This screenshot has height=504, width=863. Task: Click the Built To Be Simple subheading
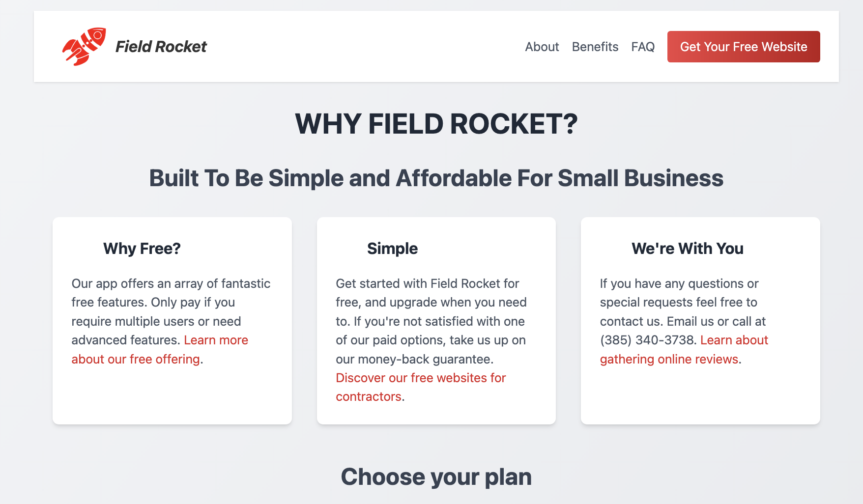tap(436, 178)
